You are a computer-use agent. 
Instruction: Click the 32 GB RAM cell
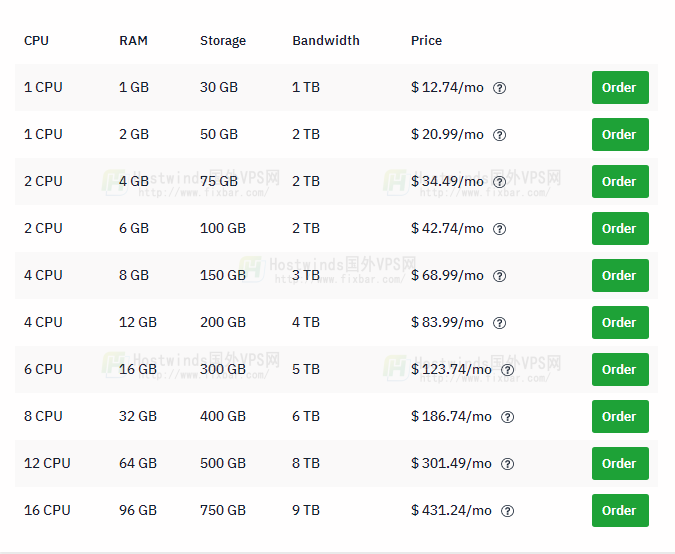point(138,416)
